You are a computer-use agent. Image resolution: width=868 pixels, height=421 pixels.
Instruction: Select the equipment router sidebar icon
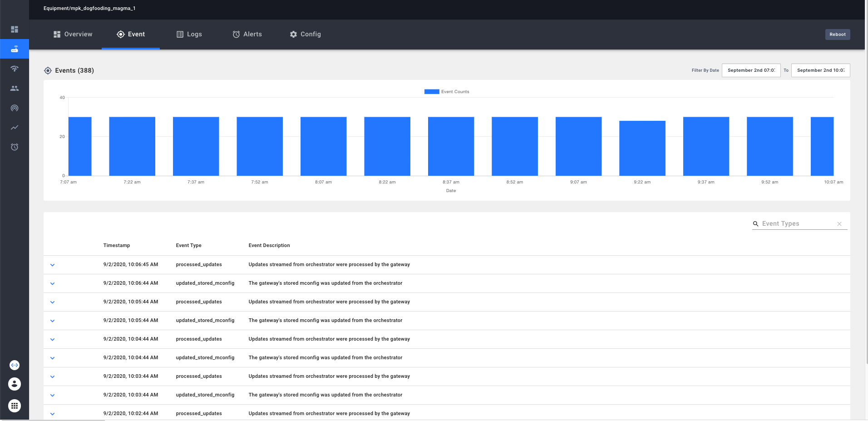[x=15, y=49]
